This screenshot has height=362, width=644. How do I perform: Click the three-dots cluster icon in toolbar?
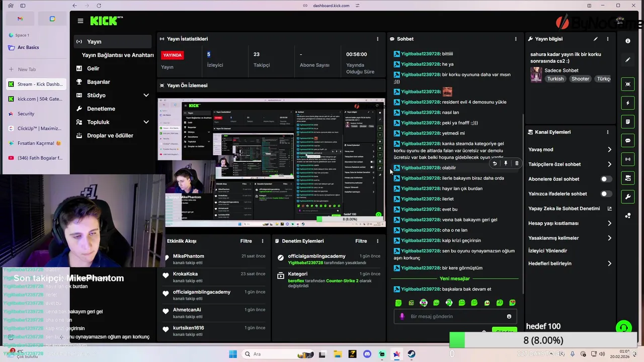click(x=628, y=216)
